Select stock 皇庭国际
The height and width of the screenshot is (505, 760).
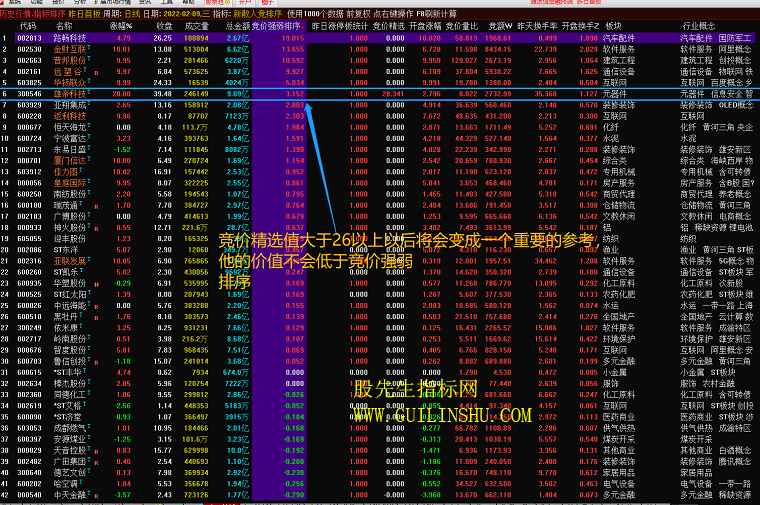pos(69,183)
